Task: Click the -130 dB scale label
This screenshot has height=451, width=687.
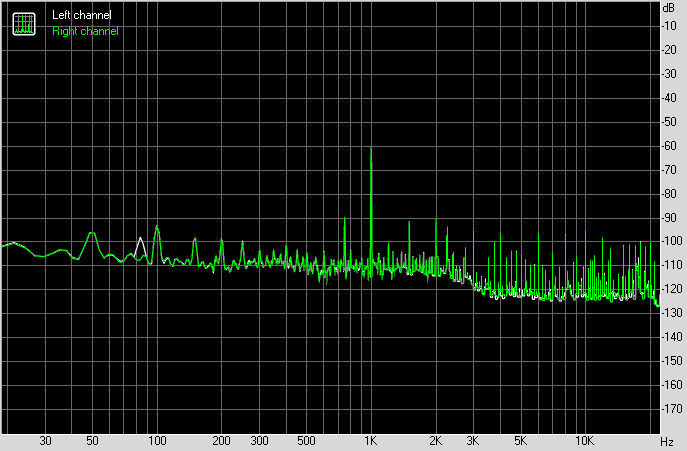Action: coord(671,313)
